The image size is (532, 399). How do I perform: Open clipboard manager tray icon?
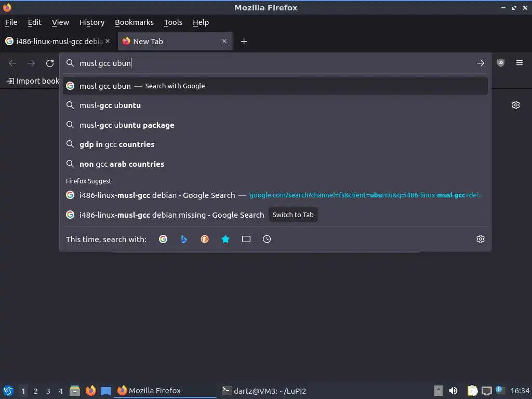click(x=472, y=391)
